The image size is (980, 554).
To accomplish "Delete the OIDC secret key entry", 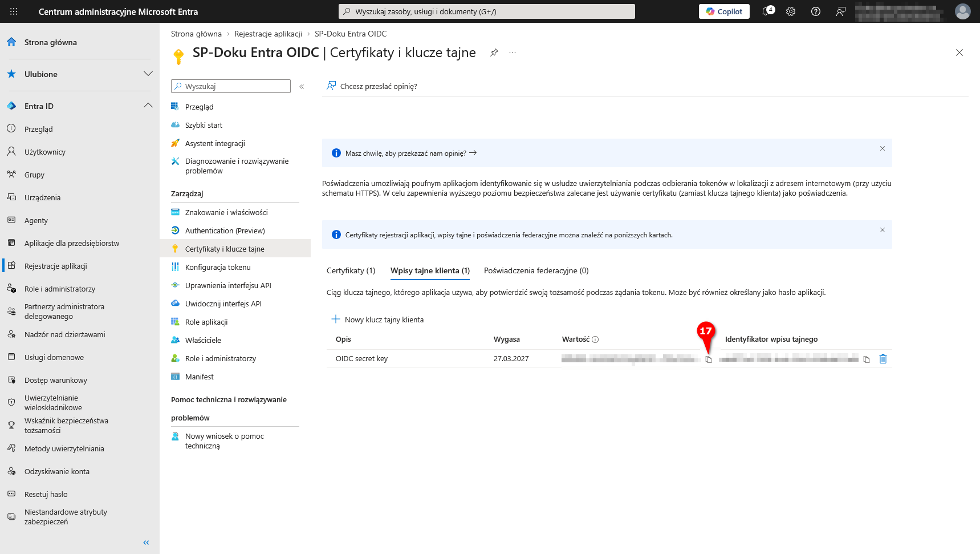I will (x=883, y=359).
